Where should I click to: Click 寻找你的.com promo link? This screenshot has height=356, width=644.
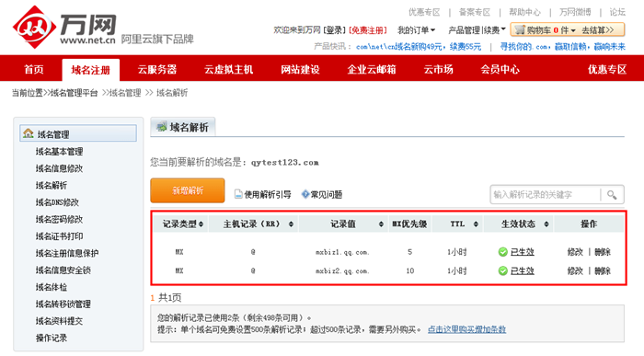562,46
